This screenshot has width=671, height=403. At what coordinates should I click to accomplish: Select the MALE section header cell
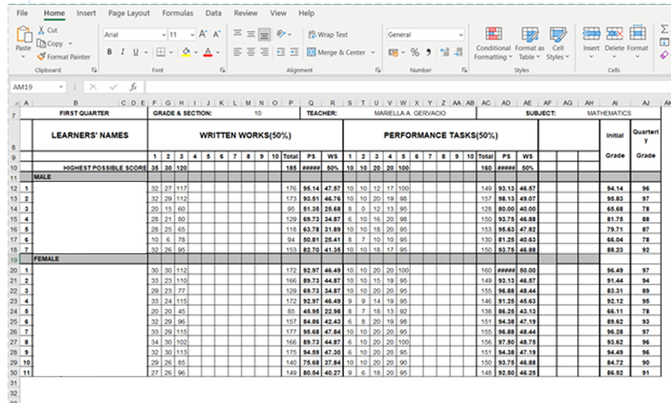click(x=90, y=177)
